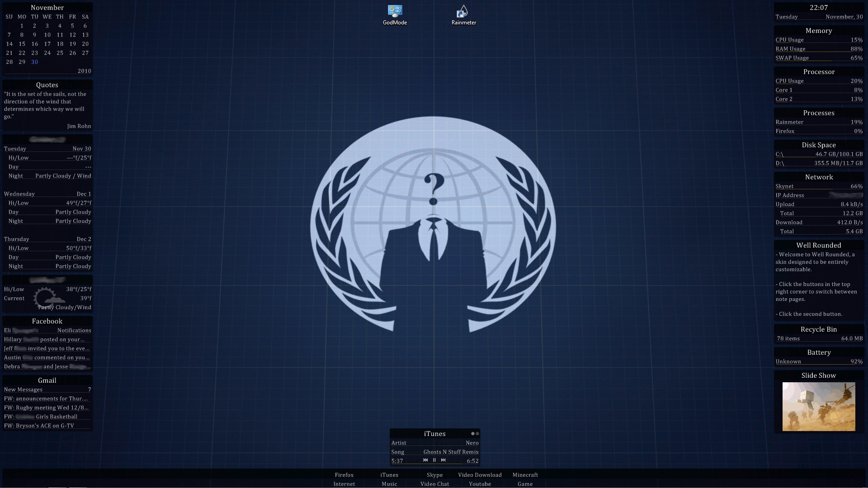Click Skype Video Chat icon

[434, 479]
